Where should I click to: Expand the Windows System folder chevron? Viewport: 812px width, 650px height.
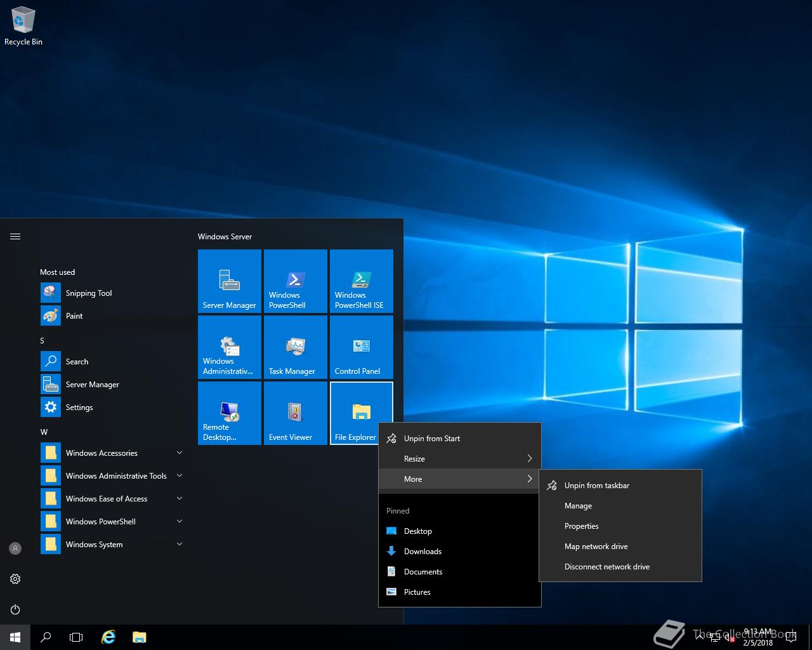[180, 544]
